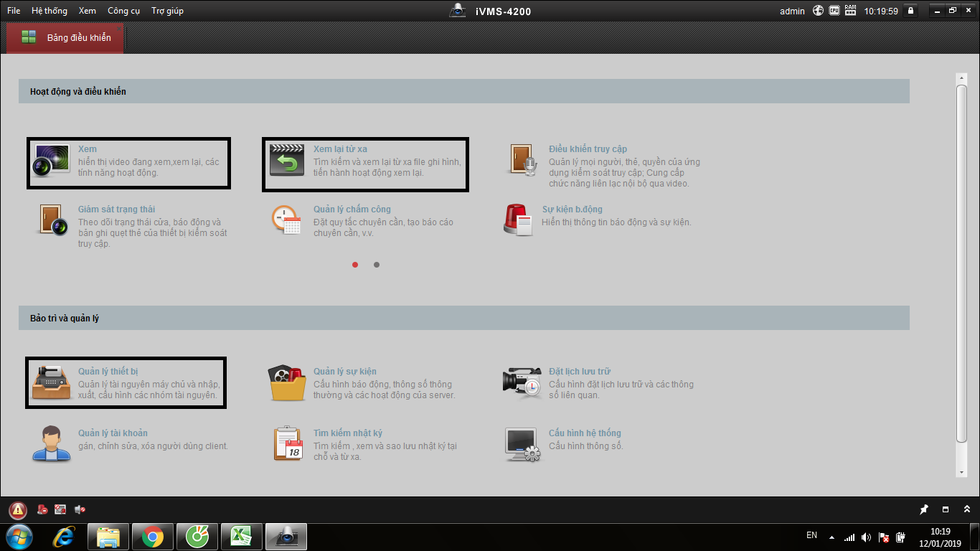Select the first red page dot
This screenshot has width=980, height=551.
[x=355, y=265]
